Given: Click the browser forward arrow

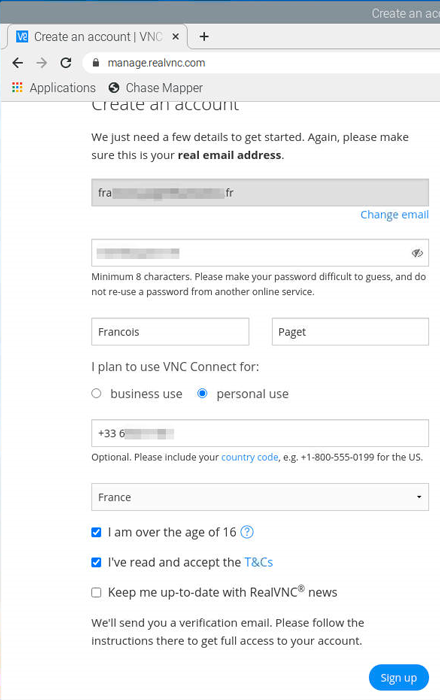Looking at the screenshot, I should (x=42, y=63).
